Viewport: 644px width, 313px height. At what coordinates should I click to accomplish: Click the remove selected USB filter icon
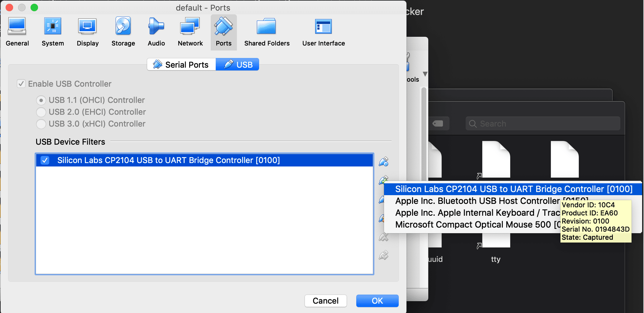click(381, 218)
